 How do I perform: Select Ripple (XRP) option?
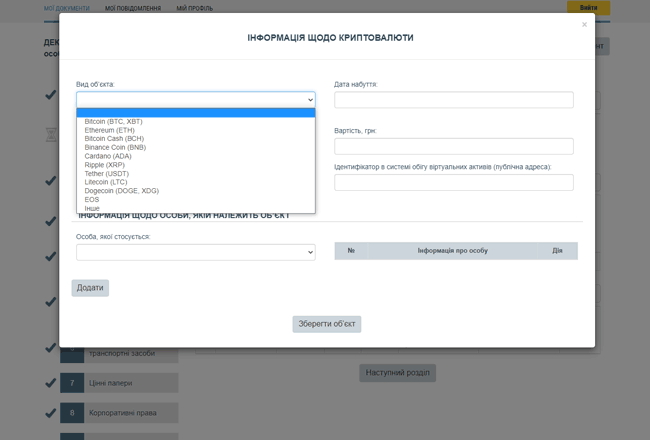[105, 165]
